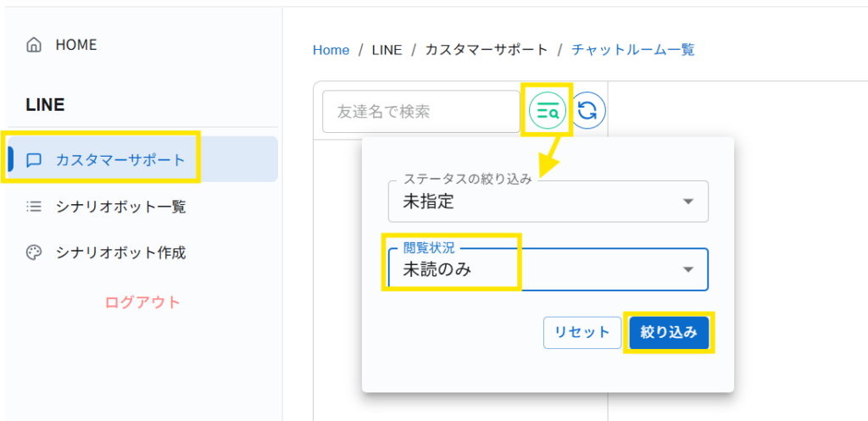Viewport: 868px width, 421px height.
Task: Focus the 友達名で検索 search field
Action: tap(420, 112)
